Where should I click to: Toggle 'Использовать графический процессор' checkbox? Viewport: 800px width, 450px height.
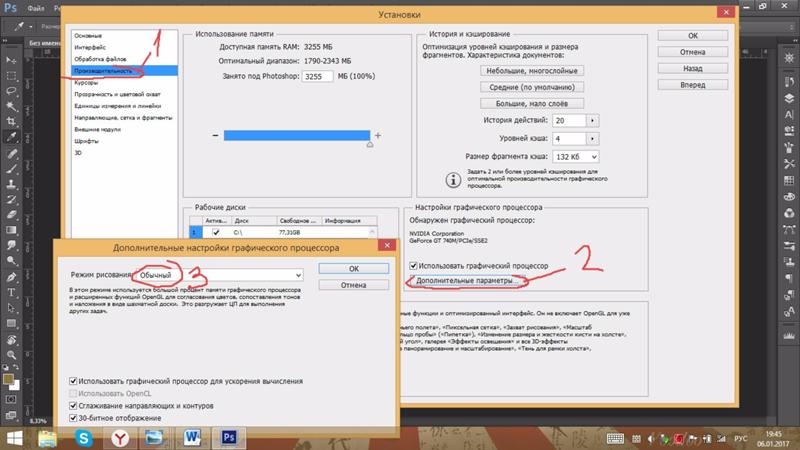click(x=413, y=266)
